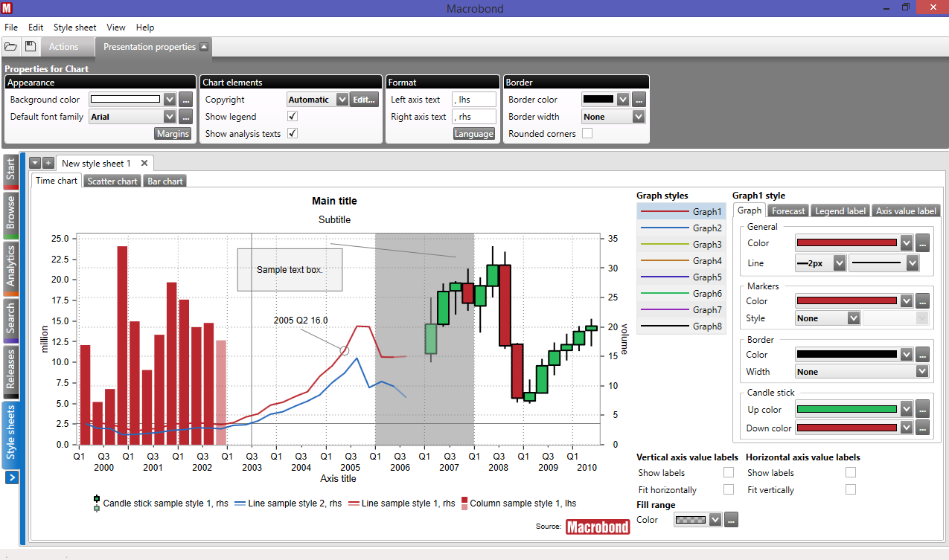Open Background color more options (...) button
Viewport: 949px width, 560px height.
pyautogui.click(x=186, y=100)
